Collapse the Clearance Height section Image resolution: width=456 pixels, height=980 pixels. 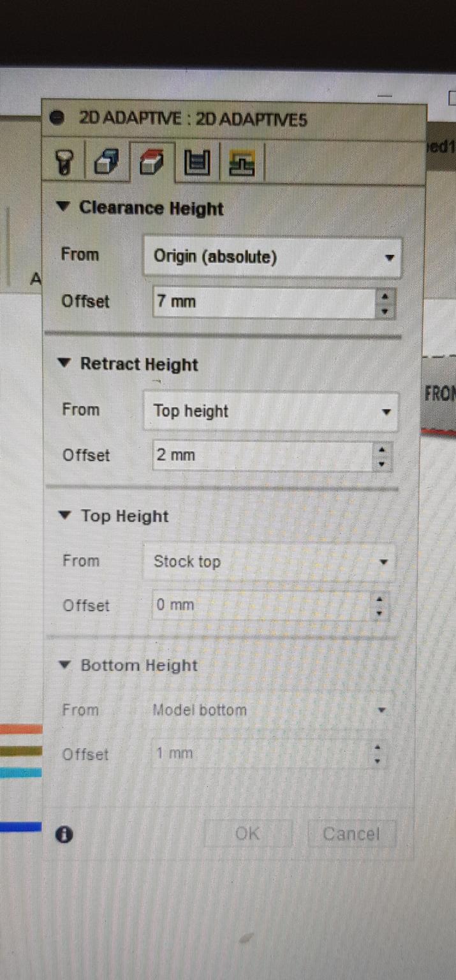click(x=63, y=207)
